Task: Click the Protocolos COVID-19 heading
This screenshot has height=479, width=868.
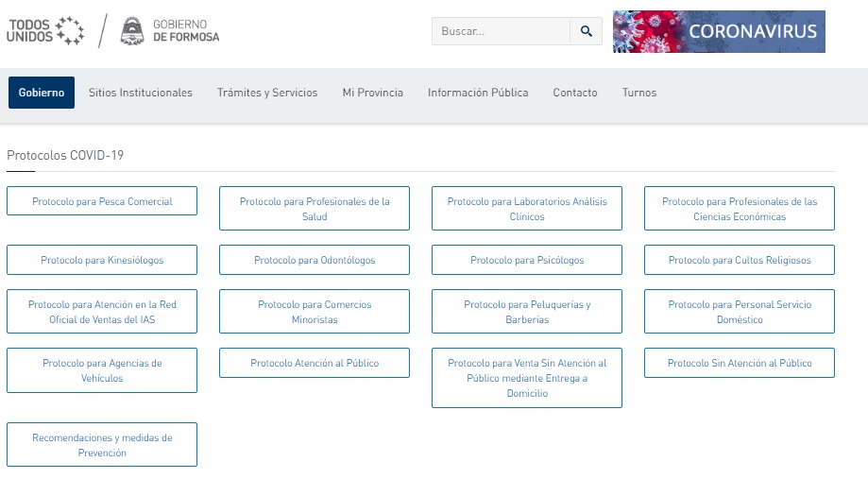Action: point(65,155)
